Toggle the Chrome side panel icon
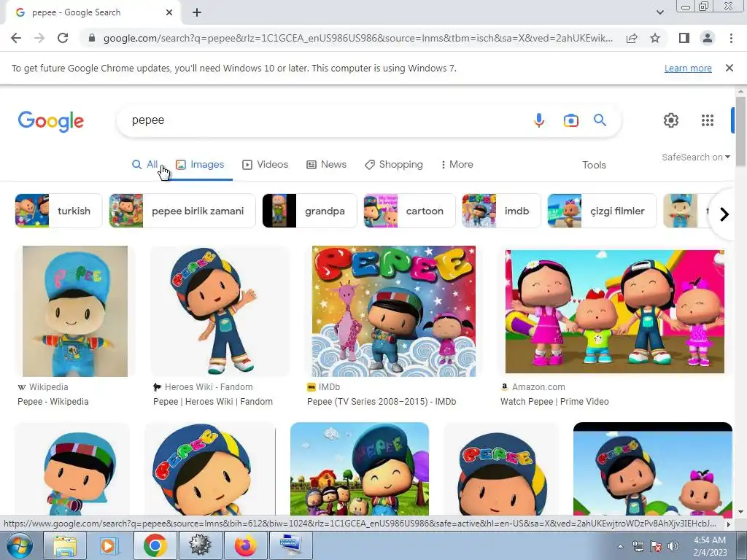This screenshot has height=560, width=747. (x=684, y=38)
